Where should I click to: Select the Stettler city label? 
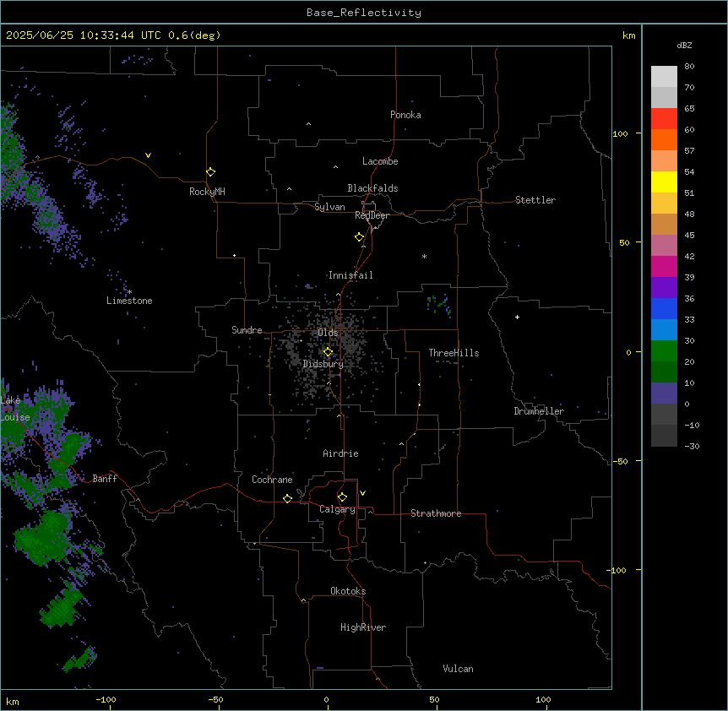pos(535,200)
